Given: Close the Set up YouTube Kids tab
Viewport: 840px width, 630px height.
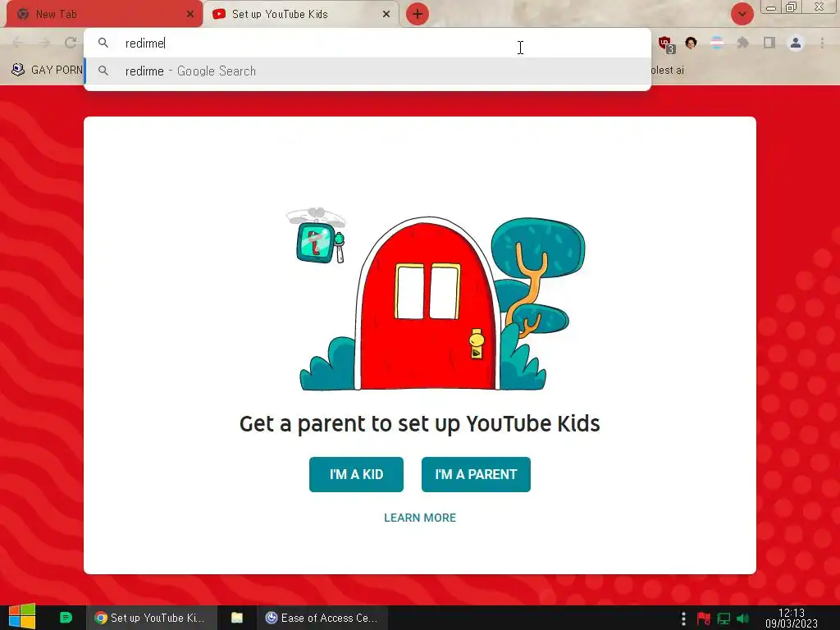Looking at the screenshot, I should pyautogui.click(x=386, y=15).
